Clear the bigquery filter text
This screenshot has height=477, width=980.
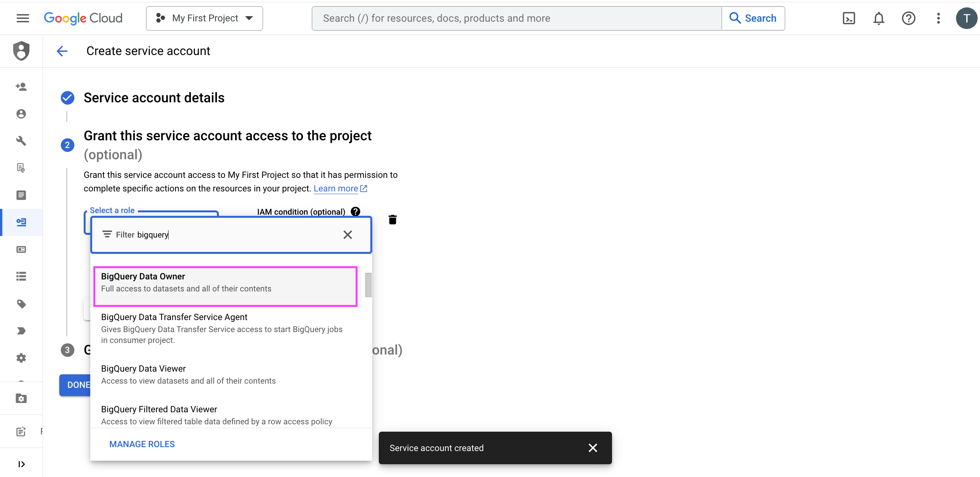(x=347, y=235)
